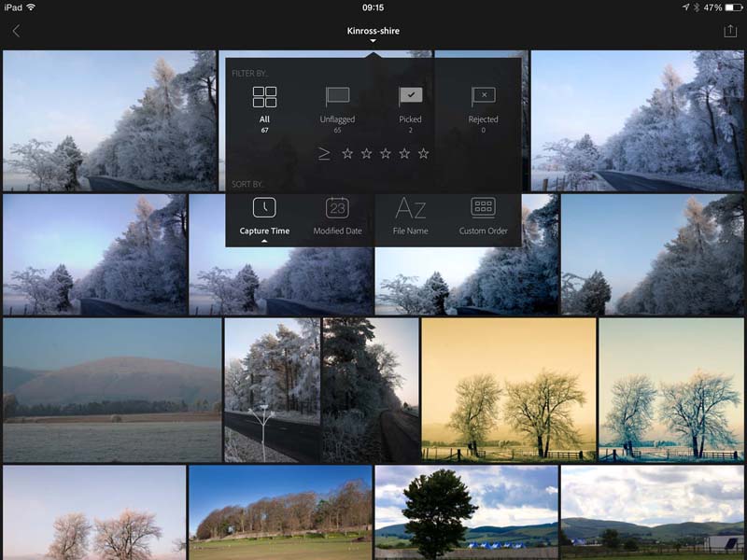Sort by Capture Time clock icon
The height and width of the screenshot is (560, 747).
click(x=264, y=207)
